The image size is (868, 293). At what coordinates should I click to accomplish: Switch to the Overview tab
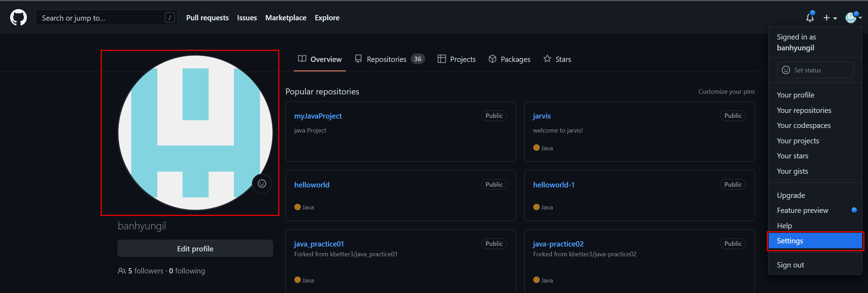320,59
